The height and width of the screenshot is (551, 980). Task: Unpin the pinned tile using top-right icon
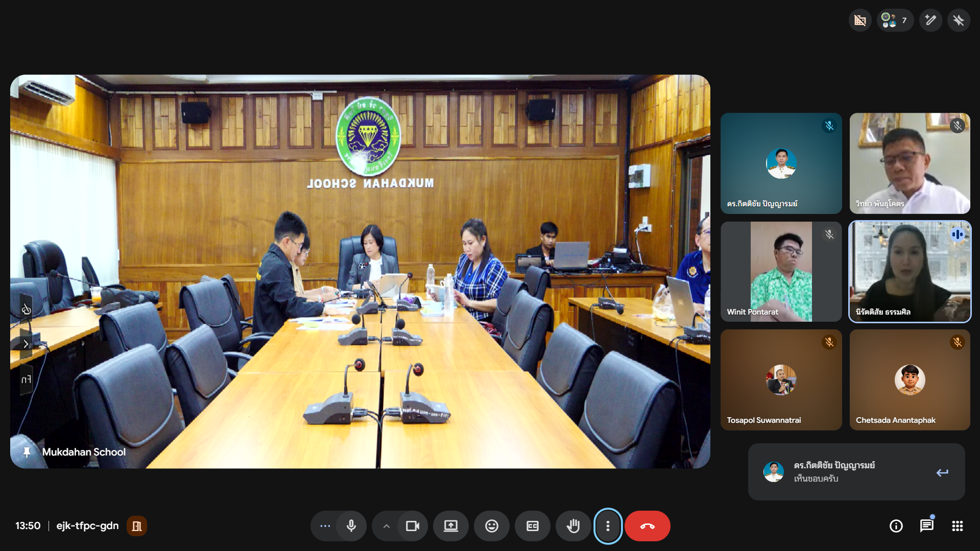958,20
